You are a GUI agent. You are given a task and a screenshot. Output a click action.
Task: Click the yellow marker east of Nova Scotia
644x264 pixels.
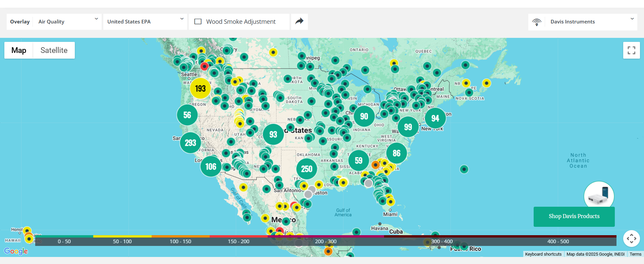(486, 83)
